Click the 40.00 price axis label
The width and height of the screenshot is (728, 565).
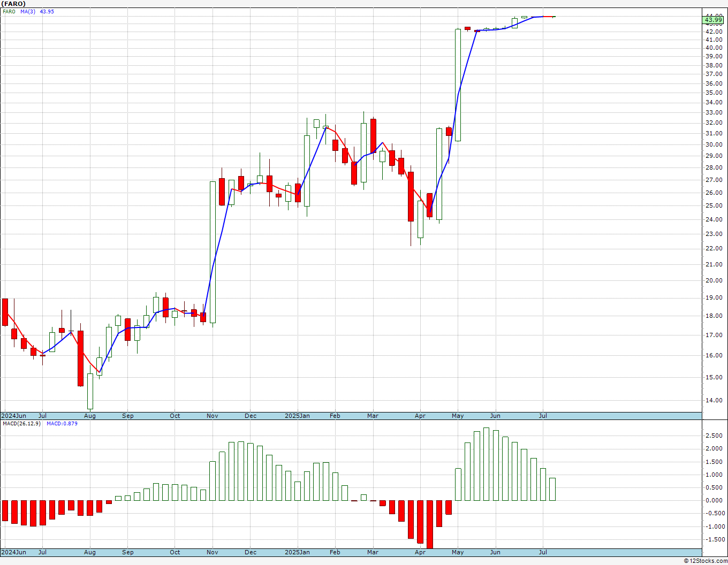point(713,48)
